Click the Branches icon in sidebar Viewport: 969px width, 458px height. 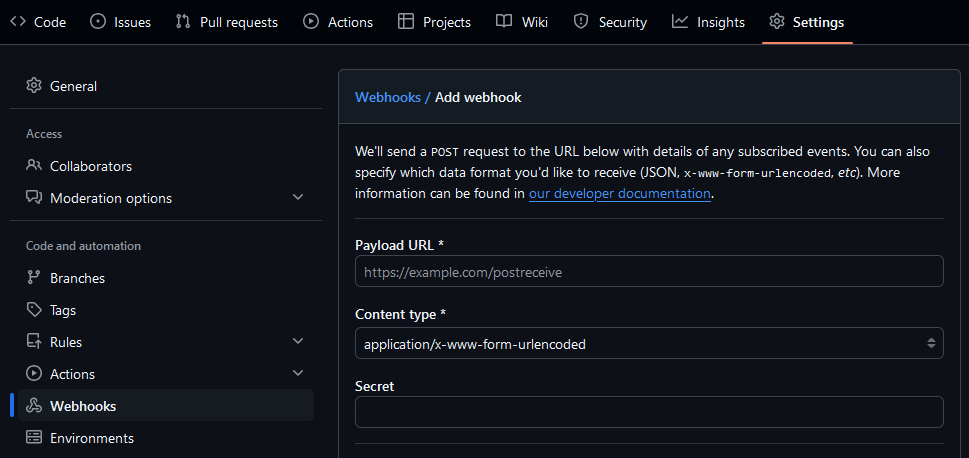[34, 278]
